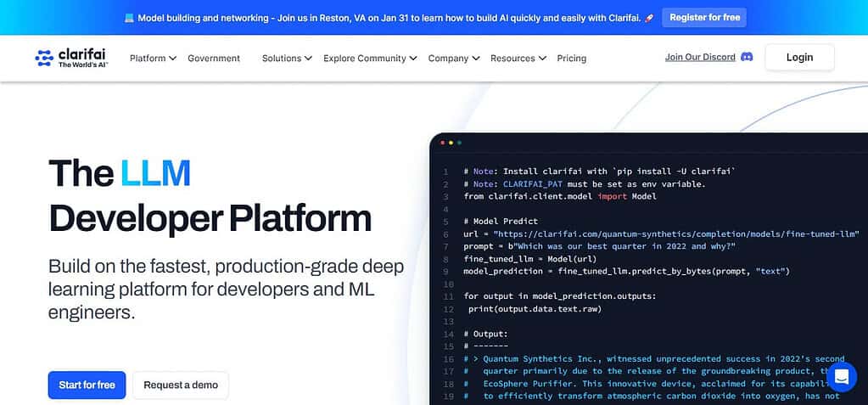Click the 'pip install -U clarifai' note line
The height and width of the screenshot is (405, 868).
tap(600, 172)
